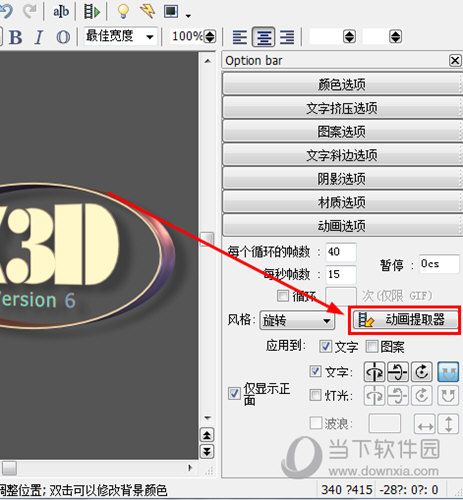Align text center
463x500 pixels.
(263, 37)
